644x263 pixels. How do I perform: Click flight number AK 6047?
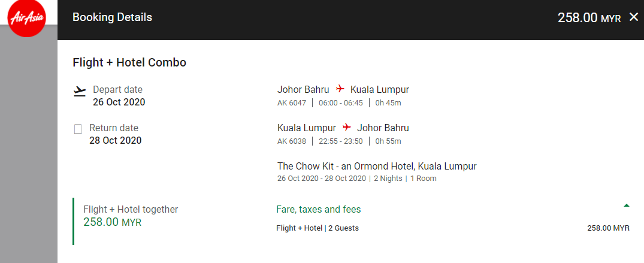pos(292,102)
